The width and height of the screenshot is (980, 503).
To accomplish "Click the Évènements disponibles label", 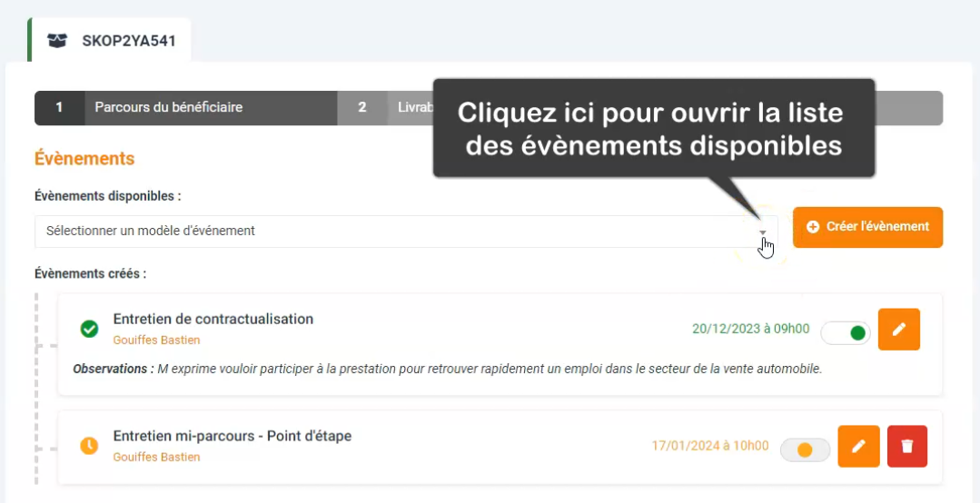I will tap(108, 196).
